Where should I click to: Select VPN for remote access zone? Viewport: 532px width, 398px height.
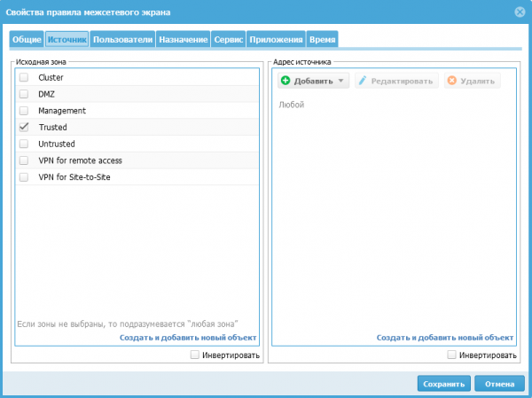[x=24, y=160]
